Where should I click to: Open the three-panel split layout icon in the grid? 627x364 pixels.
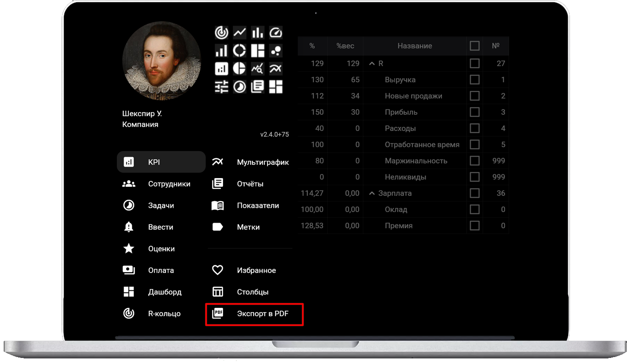coord(257,51)
